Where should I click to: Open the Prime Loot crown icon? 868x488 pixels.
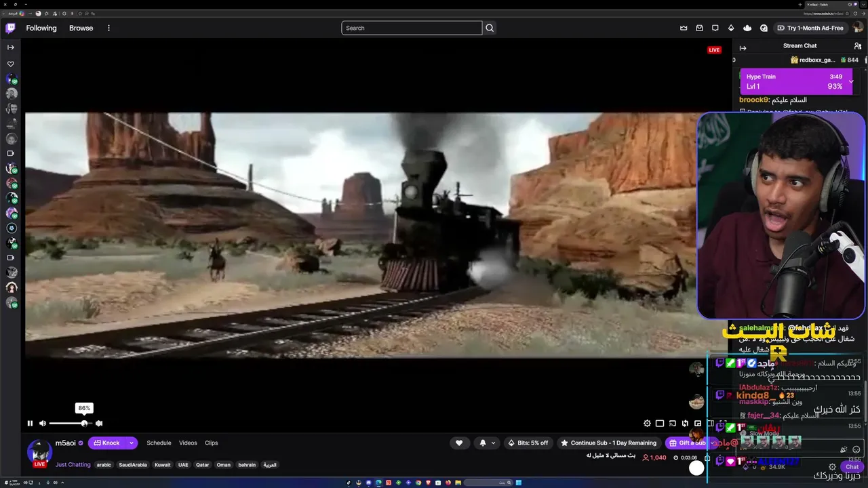(x=684, y=28)
